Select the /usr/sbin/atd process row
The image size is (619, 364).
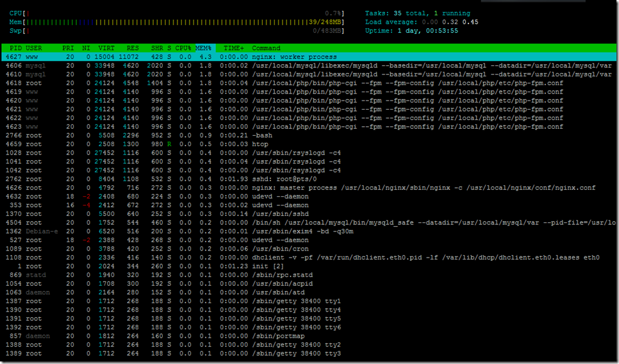coord(309,292)
